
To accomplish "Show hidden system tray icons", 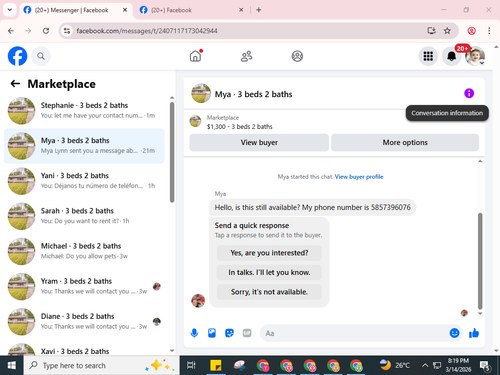I will (x=425, y=366).
